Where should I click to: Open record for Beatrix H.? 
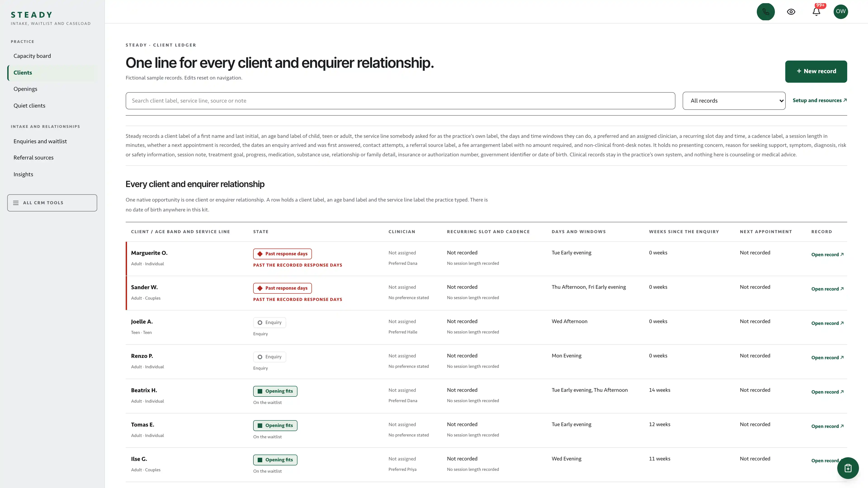(x=827, y=392)
